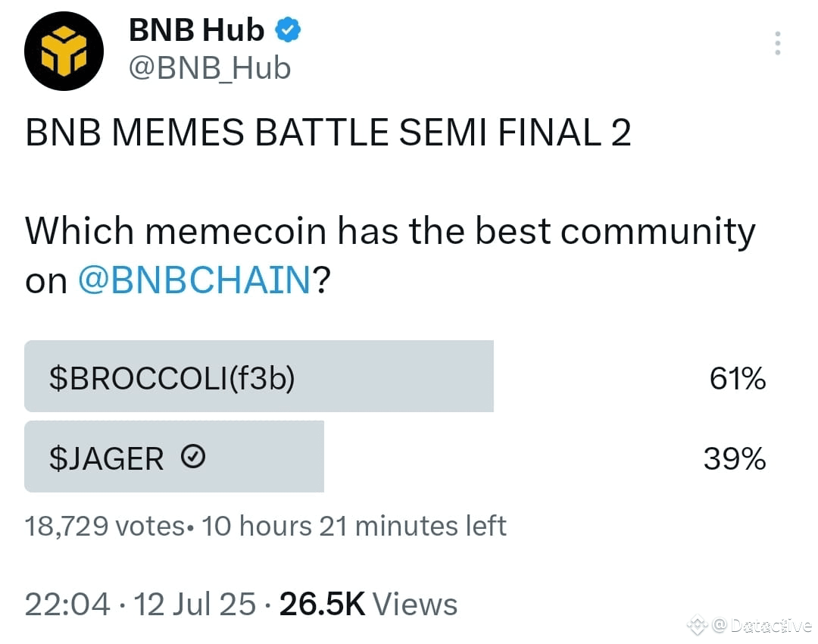Click the Binance logo watermark icon

(698, 625)
